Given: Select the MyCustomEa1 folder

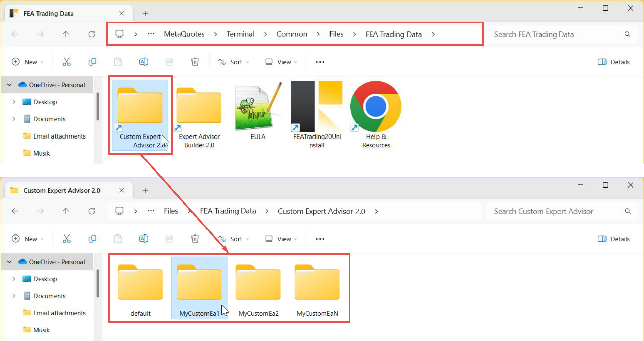Looking at the screenshot, I should tap(199, 288).
